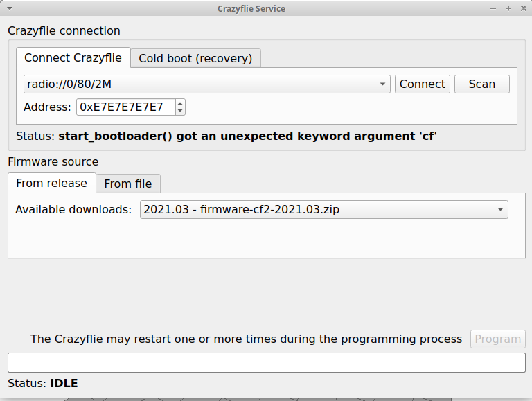532x401 pixels.
Task: Open the window menu icon in title bar
Action: click(8, 8)
